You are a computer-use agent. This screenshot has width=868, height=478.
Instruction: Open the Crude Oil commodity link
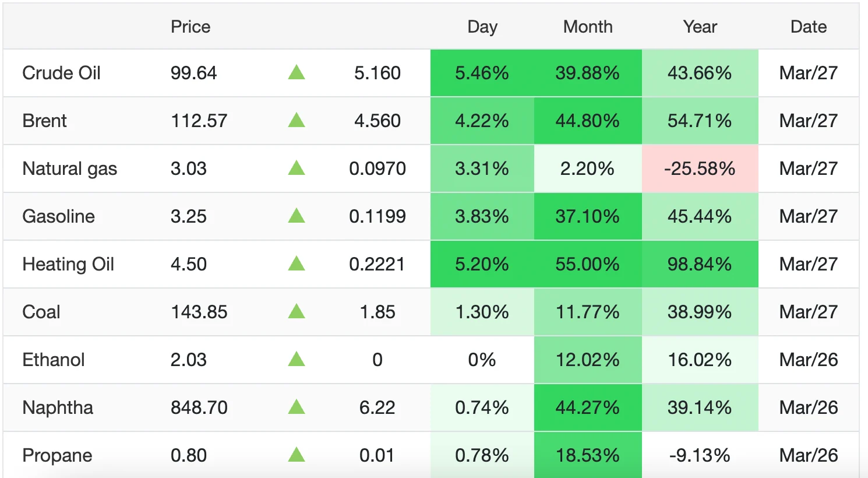pyautogui.click(x=61, y=73)
